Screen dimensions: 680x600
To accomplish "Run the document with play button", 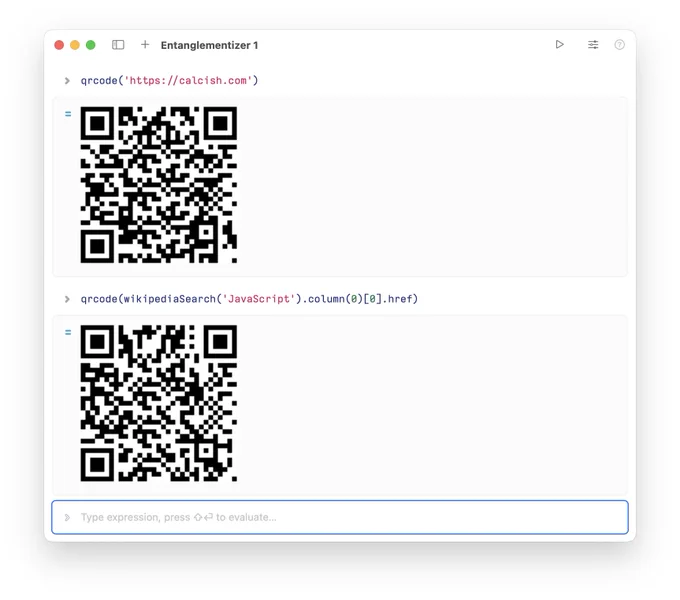I will (x=559, y=44).
